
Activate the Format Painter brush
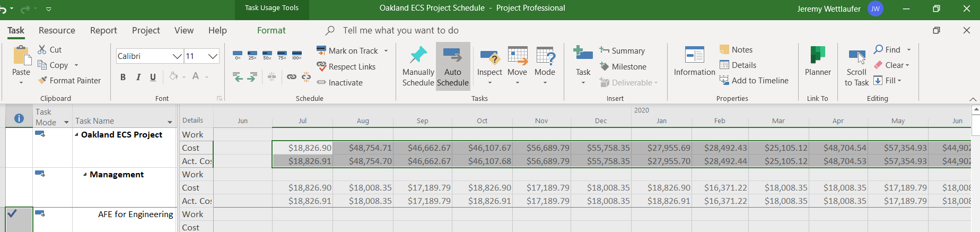pos(42,80)
